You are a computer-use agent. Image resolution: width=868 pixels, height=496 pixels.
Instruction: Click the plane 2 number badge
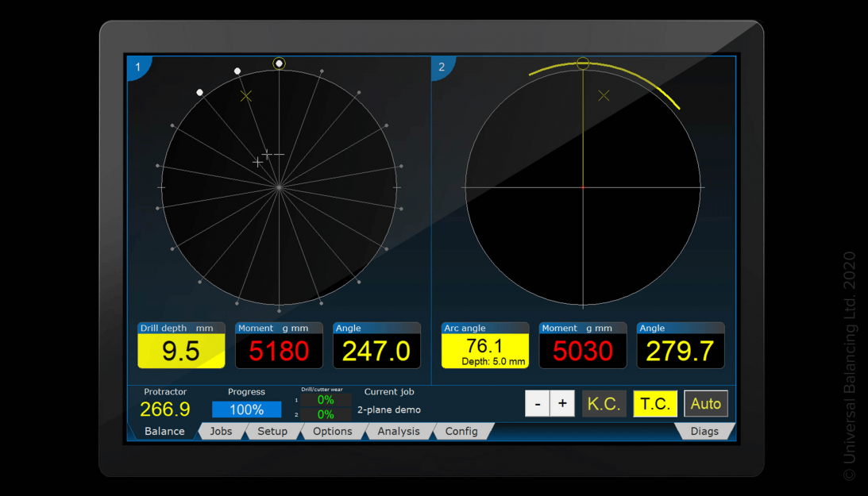442,67
